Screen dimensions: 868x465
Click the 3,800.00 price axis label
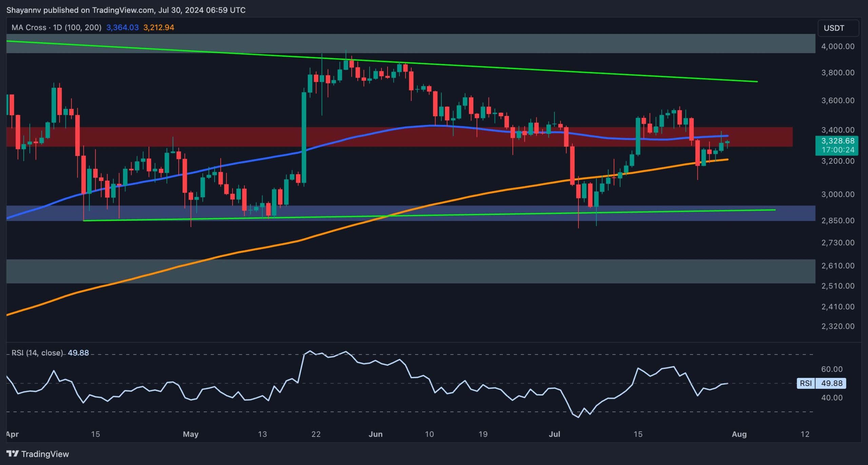(837, 73)
